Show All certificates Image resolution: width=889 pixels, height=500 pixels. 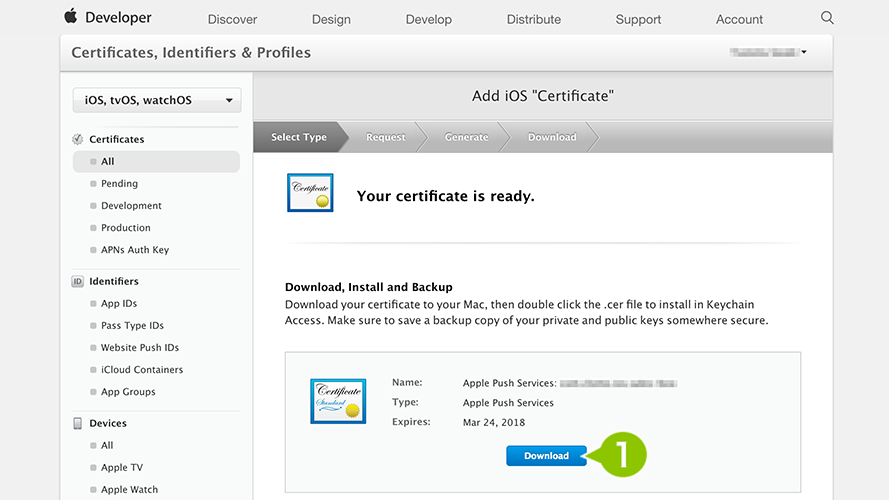pyautogui.click(x=156, y=162)
